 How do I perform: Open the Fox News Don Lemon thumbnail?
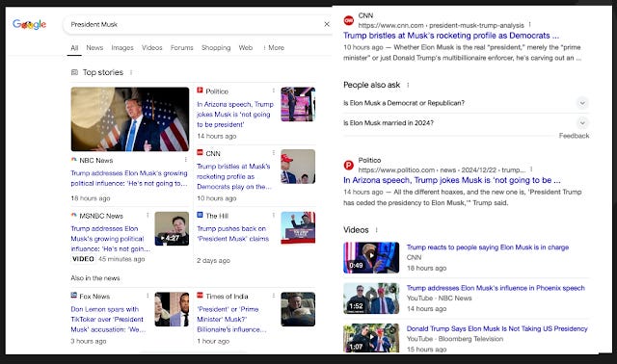pos(172,309)
